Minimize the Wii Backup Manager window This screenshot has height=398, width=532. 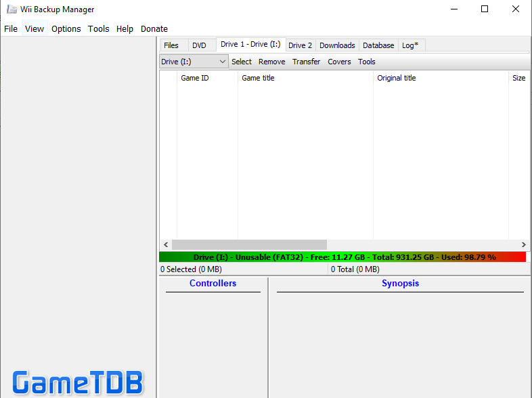point(454,9)
